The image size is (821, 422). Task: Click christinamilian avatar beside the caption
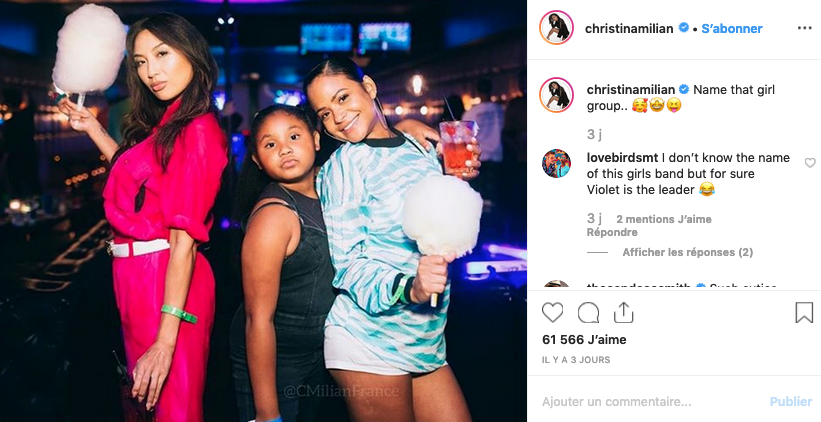pyautogui.click(x=556, y=95)
